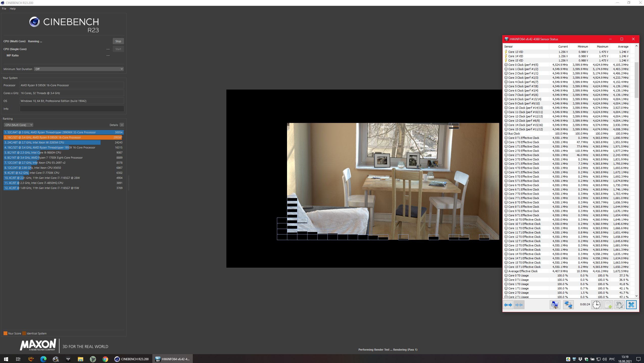The width and height of the screenshot is (644, 363).
Task: Click the HWiNFO vertical scrollbar thumb
Action: coord(636,80)
